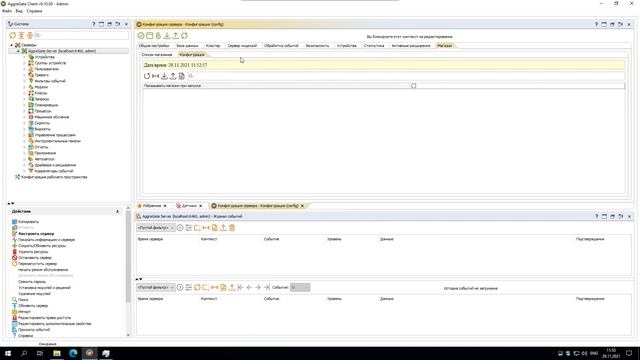
Task: Click the report document icon under the date row
Action: [x=182, y=76]
